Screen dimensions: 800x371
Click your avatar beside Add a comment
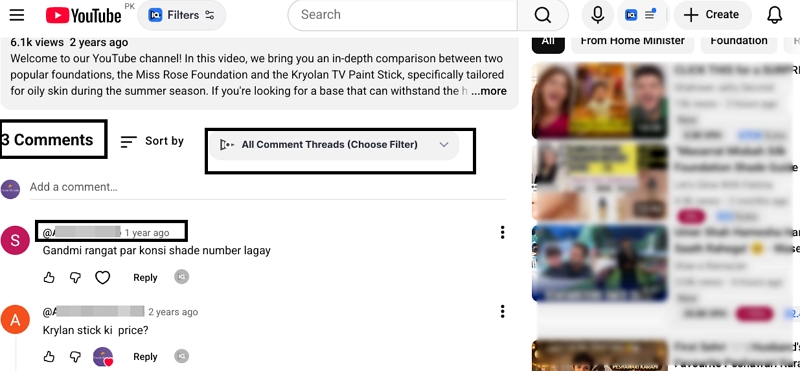[11, 189]
